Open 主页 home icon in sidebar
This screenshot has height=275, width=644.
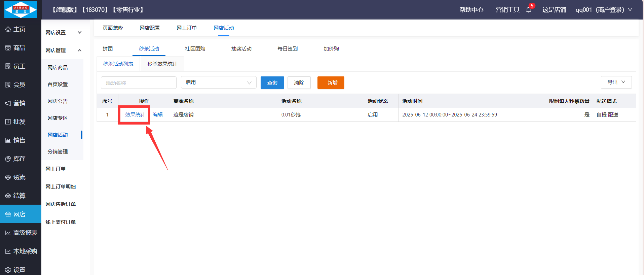[x=8, y=29]
